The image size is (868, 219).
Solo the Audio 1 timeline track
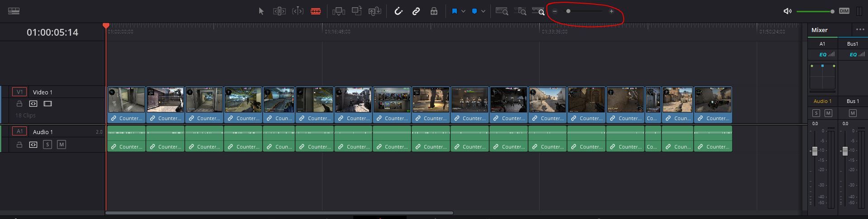point(47,144)
